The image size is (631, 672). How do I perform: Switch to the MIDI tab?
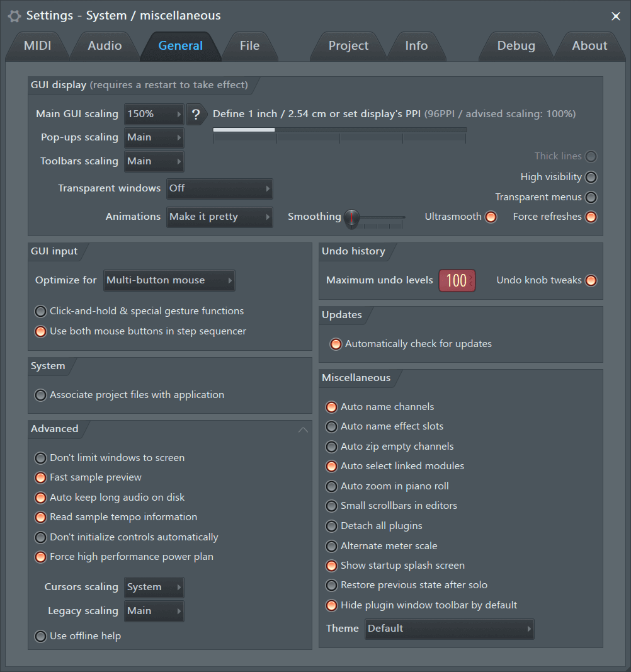(37, 46)
